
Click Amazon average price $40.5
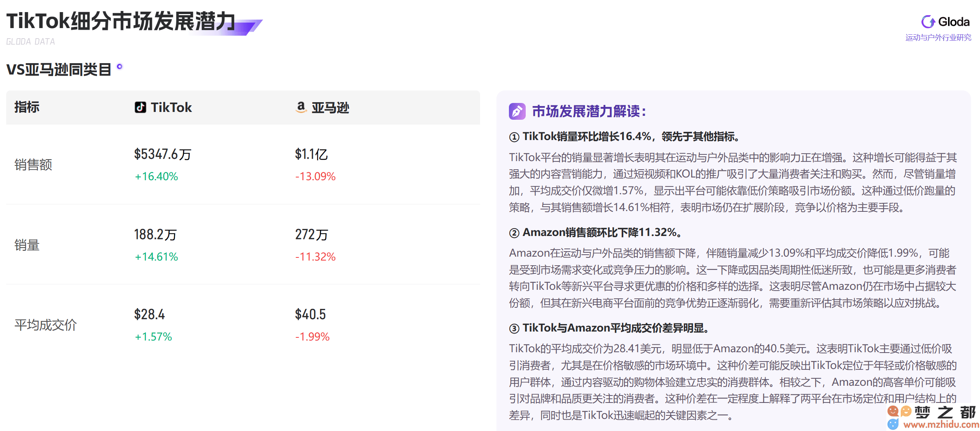310,314
